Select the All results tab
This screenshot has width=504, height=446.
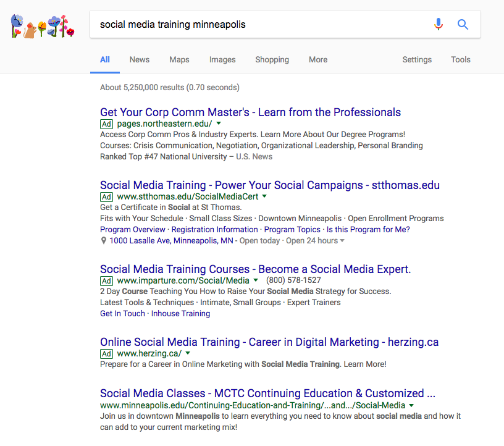click(x=105, y=59)
